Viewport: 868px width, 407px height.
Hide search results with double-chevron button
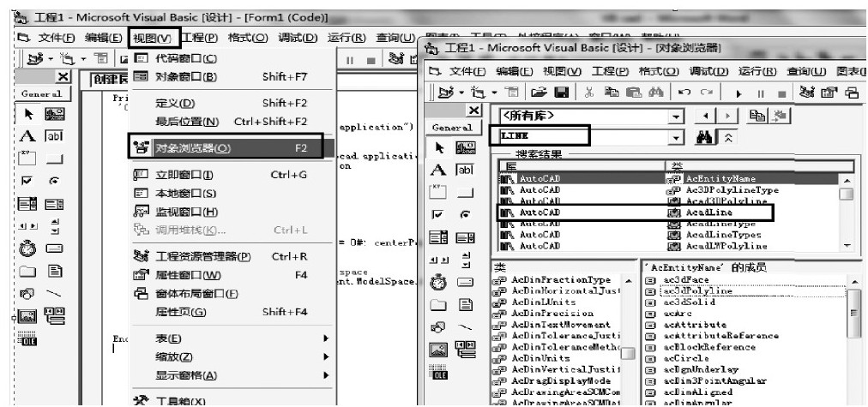(728, 137)
